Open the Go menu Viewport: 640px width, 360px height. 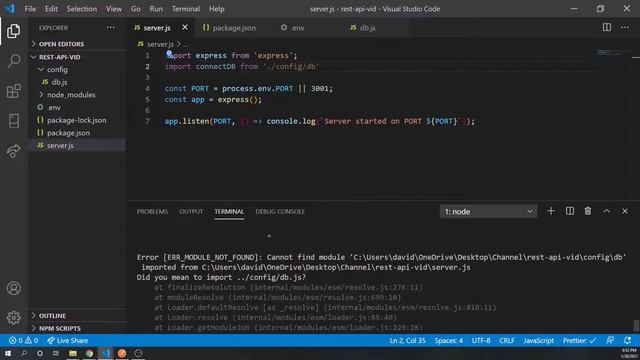136,9
